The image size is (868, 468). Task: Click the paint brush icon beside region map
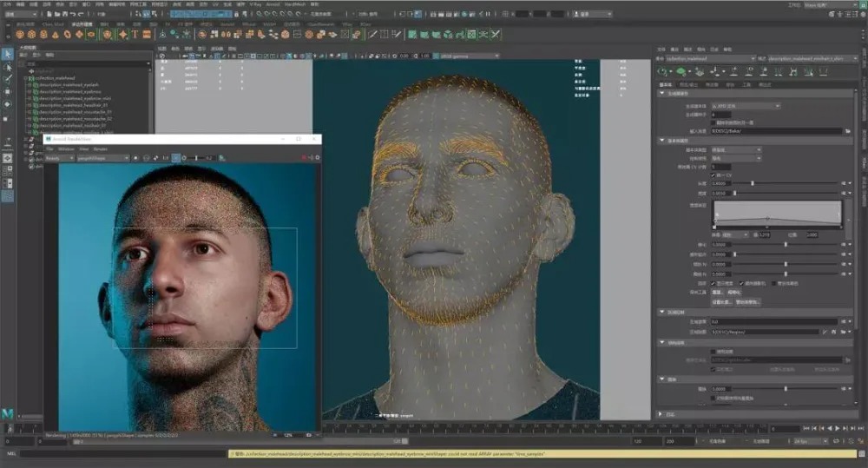tap(825, 332)
